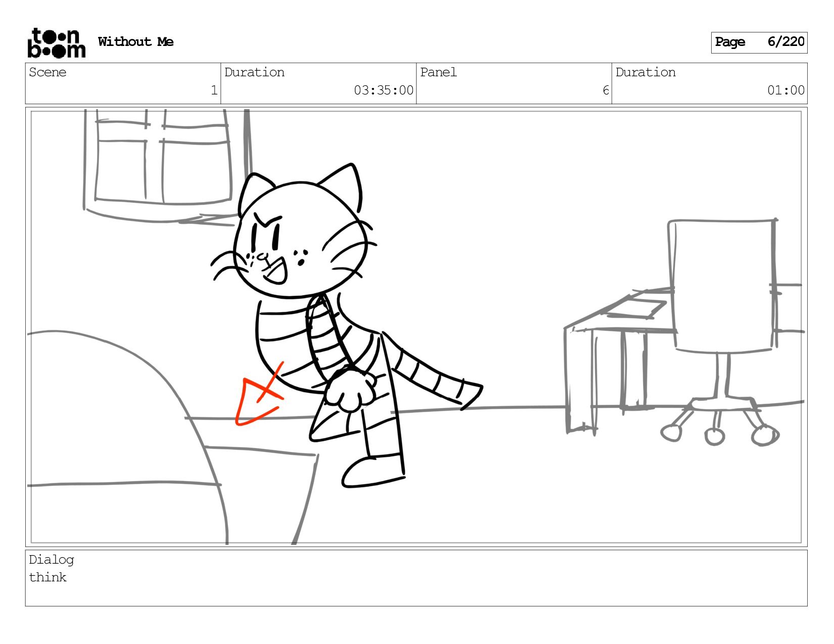
Task: Click the panel duration 01:00 value
Action: click(786, 90)
